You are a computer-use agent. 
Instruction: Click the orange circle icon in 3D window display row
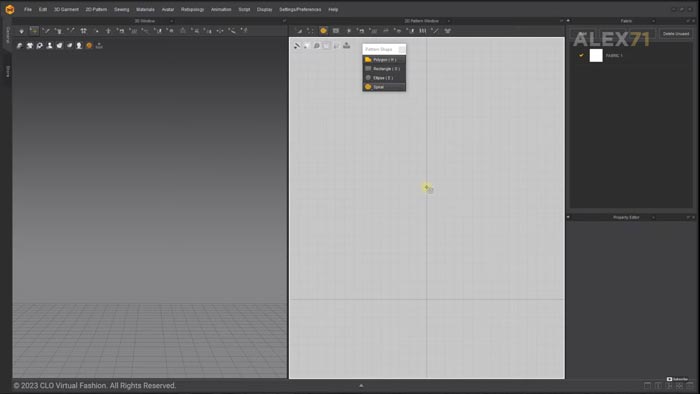(x=89, y=46)
